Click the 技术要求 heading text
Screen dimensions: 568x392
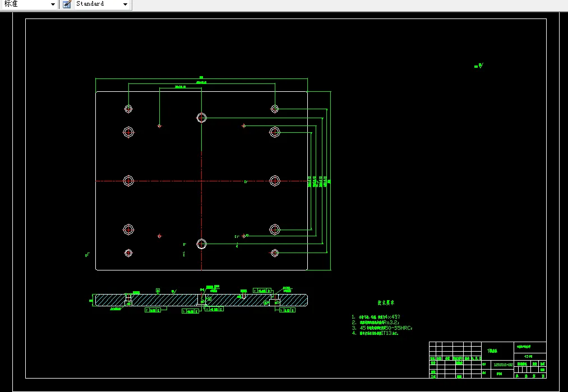pyautogui.click(x=386, y=302)
